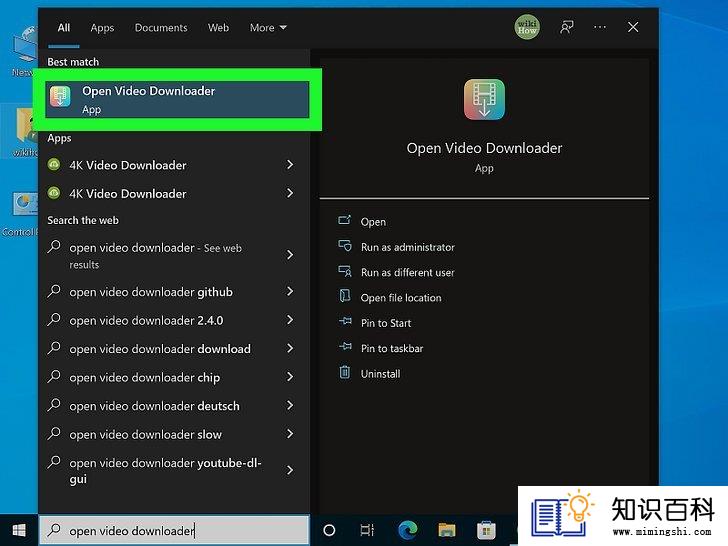This screenshot has height=546, width=728.
Task: Click the magnifier beside 'open video downloader slow'
Action: pos(54,434)
